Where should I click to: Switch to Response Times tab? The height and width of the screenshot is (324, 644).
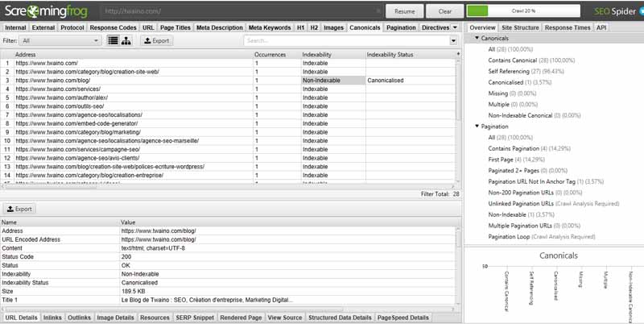[x=568, y=27]
